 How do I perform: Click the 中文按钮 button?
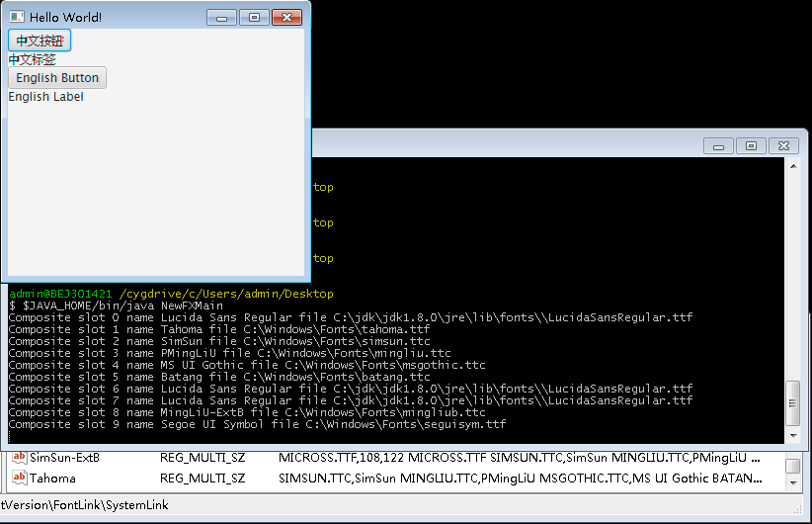click(x=40, y=41)
